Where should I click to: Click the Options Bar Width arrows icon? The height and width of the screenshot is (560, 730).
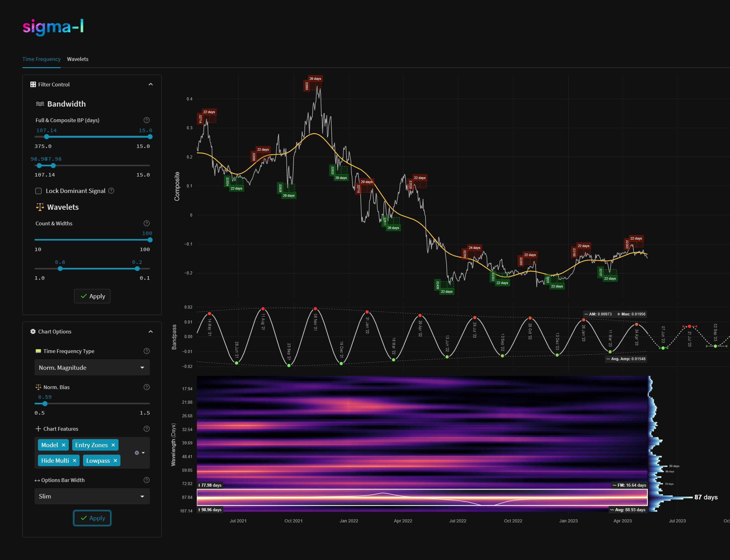(x=37, y=480)
